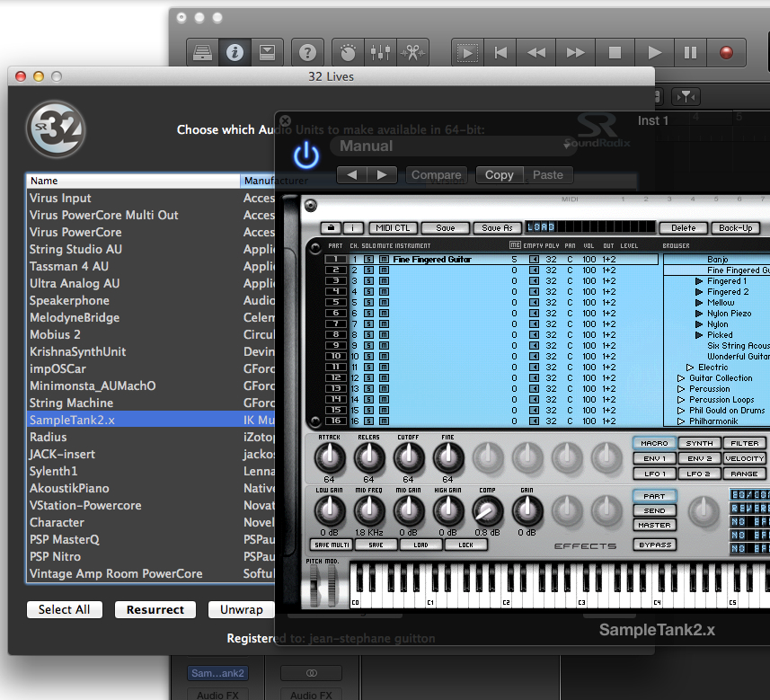Viewport: 770px width, 700px height.
Task: Click the MIDI CTL icon in SampleTank
Action: [x=393, y=227]
